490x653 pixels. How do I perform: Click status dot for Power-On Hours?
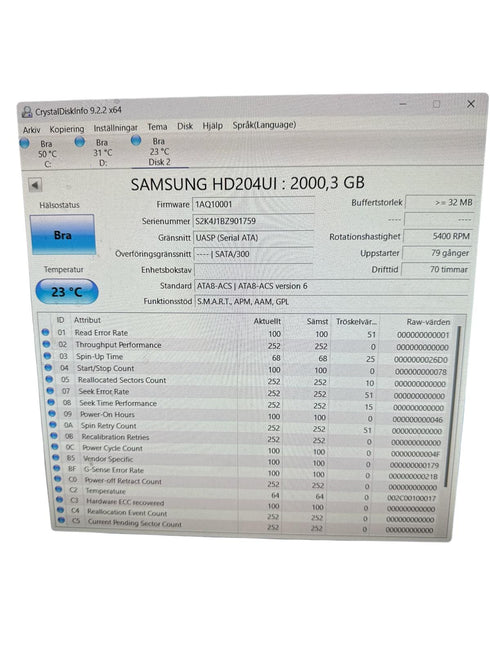point(52,413)
